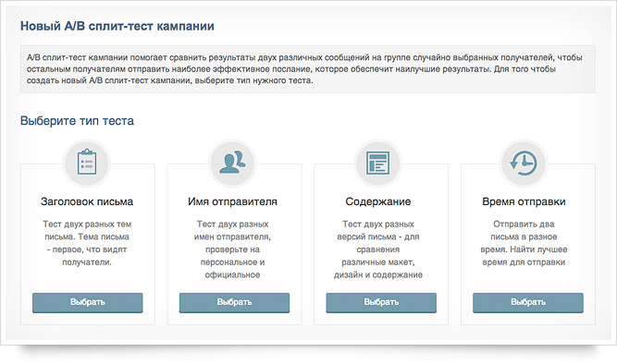
Task: Choose the Заголовок письма test via Выбрать
Action: coord(87,302)
